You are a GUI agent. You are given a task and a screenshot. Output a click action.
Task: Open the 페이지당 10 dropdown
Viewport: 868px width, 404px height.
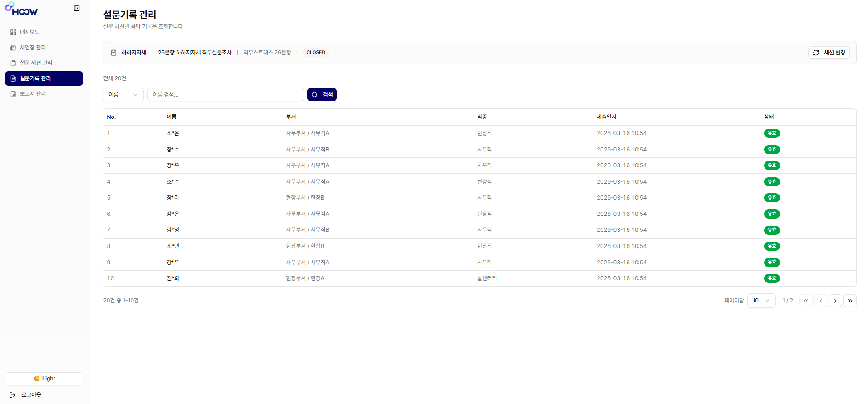pyautogui.click(x=761, y=301)
